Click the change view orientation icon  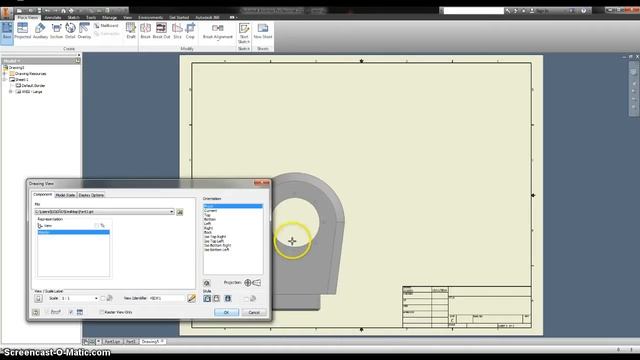coord(207,283)
